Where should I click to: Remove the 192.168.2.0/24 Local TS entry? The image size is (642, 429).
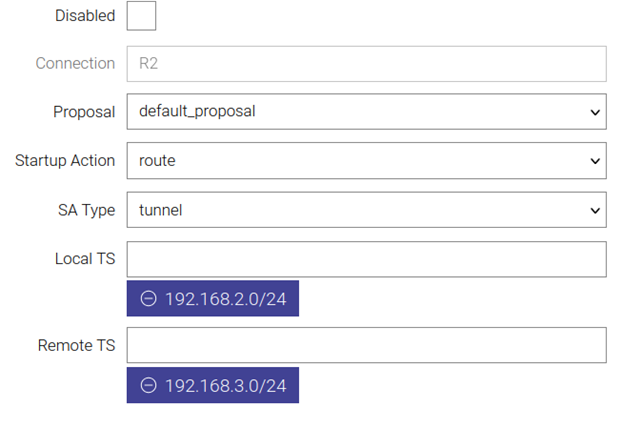[149, 299]
